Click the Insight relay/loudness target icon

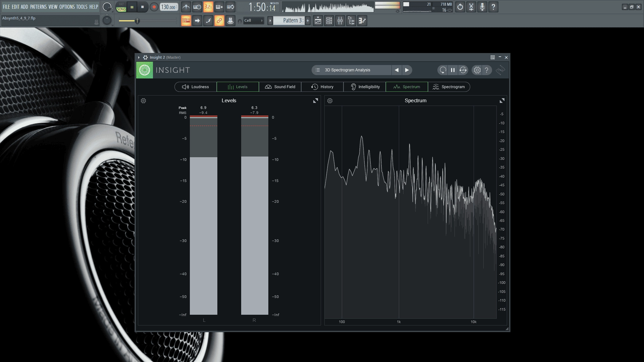463,70
